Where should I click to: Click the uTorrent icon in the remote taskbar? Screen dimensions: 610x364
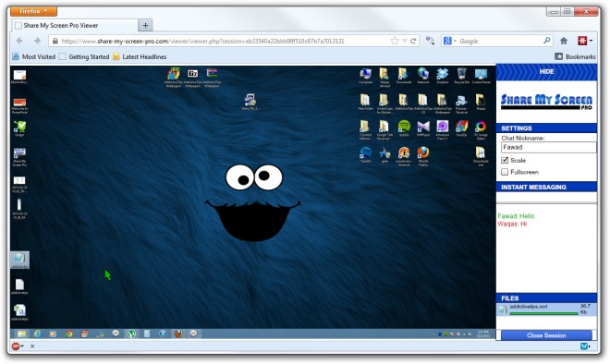(131, 334)
